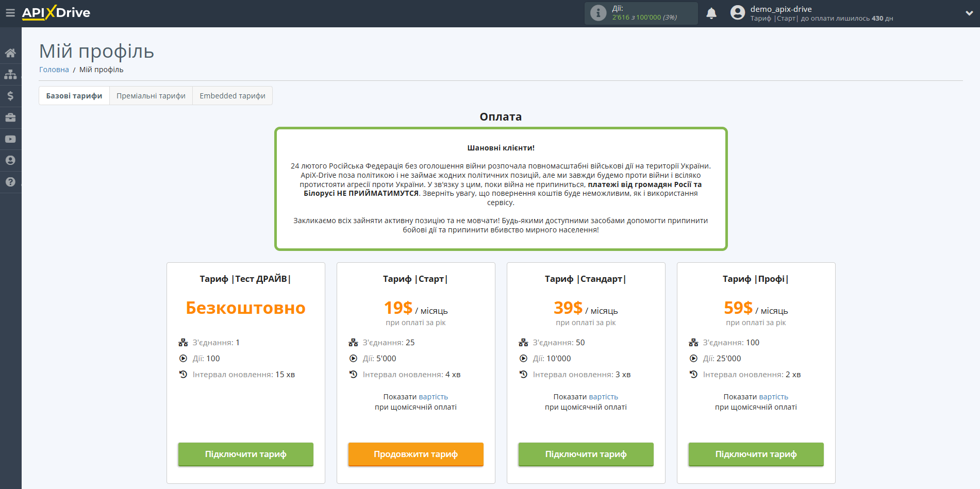Open the dollar payments icon in sidebar
The image size is (980, 489).
(x=10, y=96)
